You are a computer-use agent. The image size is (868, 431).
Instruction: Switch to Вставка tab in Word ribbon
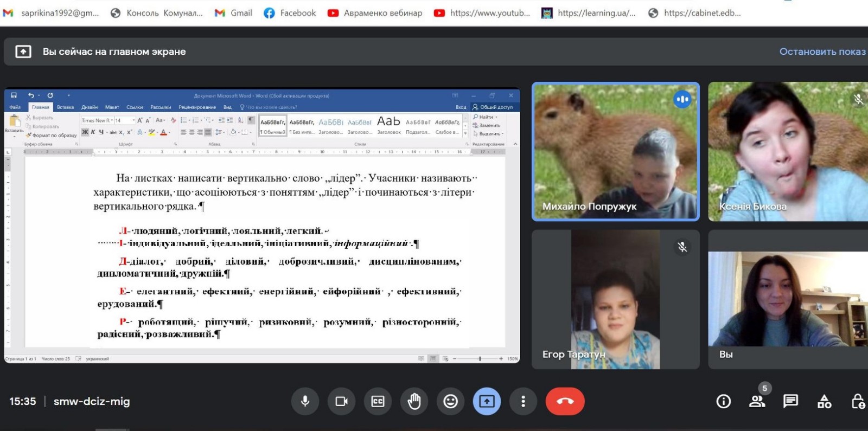[x=65, y=107]
